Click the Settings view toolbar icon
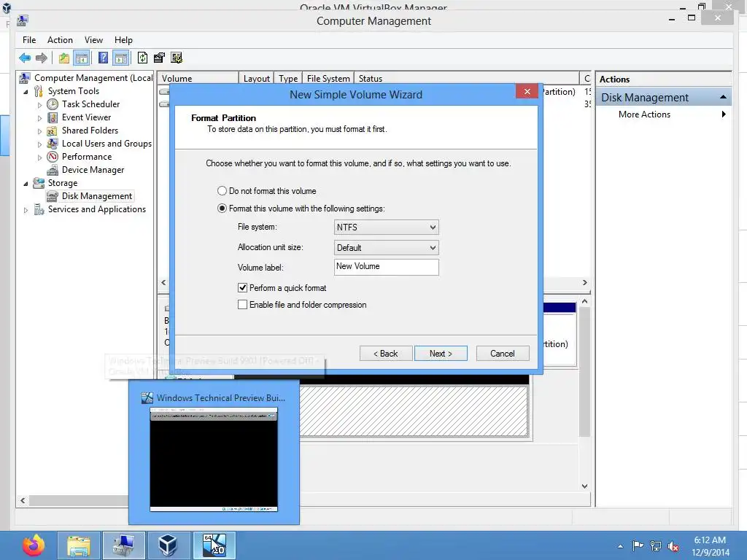Image resolution: width=747 pixels, height=560 pixels. point(177,58)
